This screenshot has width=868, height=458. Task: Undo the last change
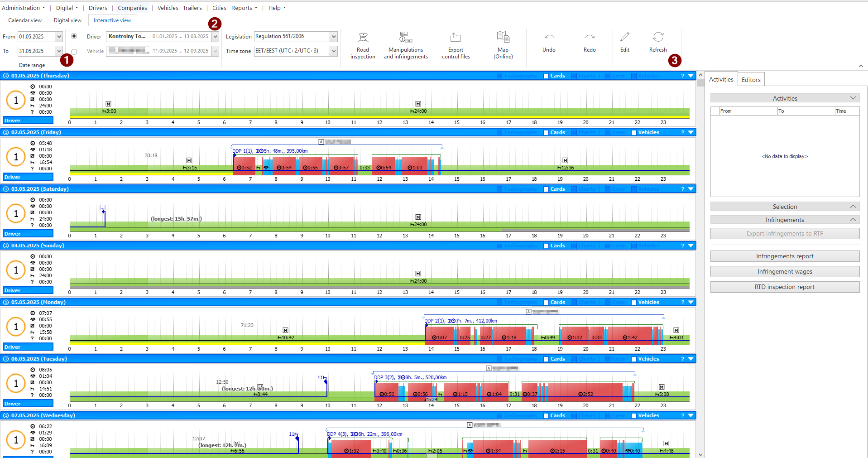[x=549, y=43]
